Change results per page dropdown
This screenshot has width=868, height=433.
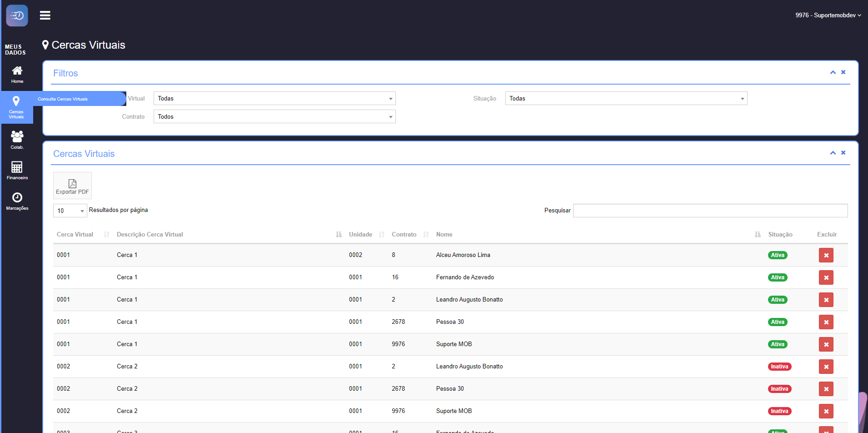70,211
